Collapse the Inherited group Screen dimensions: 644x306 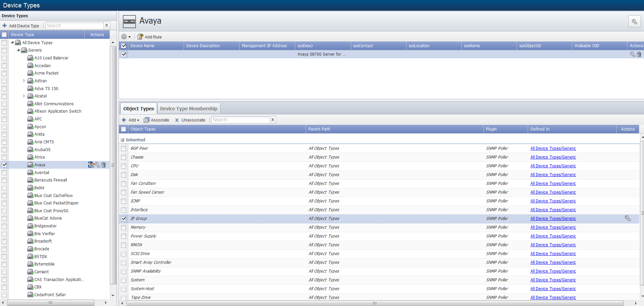pos(123,140)
